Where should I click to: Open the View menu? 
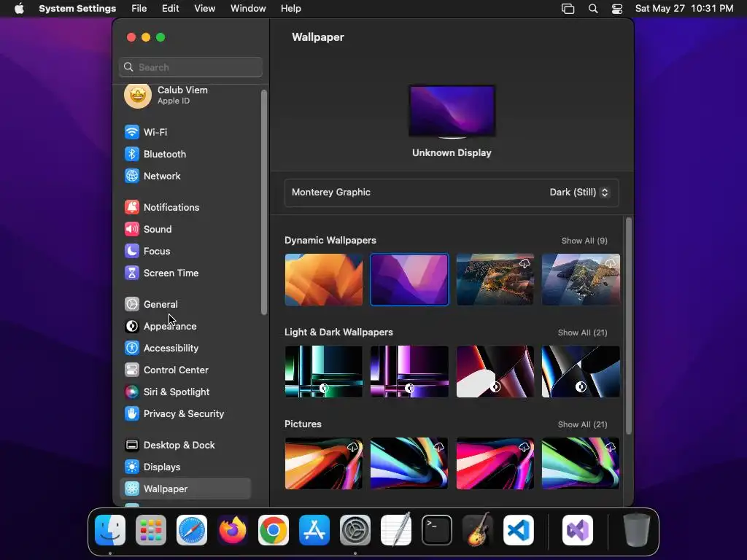pyautogui.click(x=205, y=9)
